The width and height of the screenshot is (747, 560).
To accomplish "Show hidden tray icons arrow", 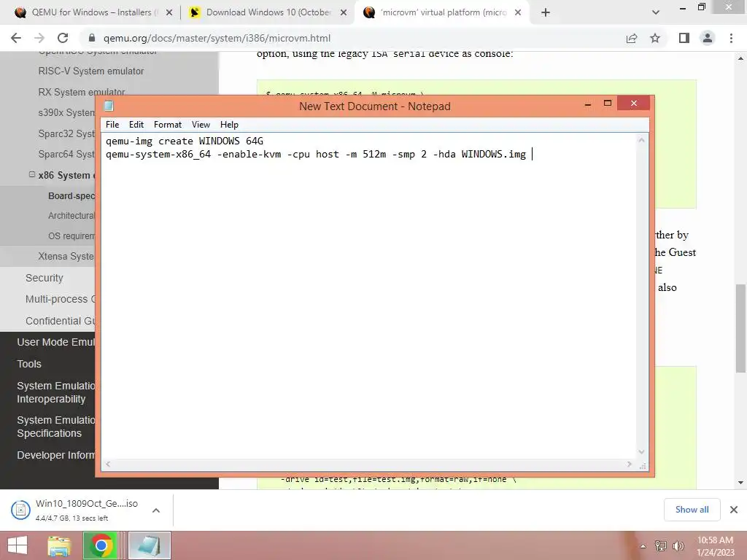I will click(x=643, y=546).
